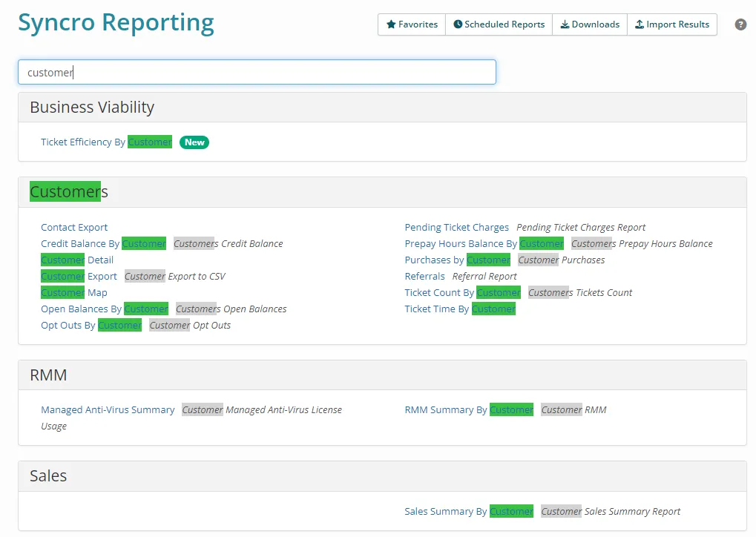Click 'Pending Ticket Charges Report' description text

pos(581,227)
